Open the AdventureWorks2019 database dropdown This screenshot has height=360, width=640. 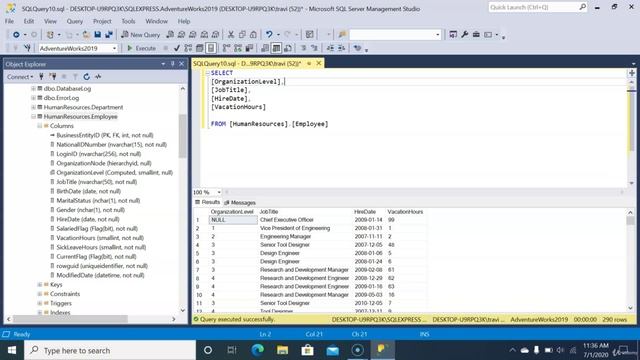click(114, 48)
